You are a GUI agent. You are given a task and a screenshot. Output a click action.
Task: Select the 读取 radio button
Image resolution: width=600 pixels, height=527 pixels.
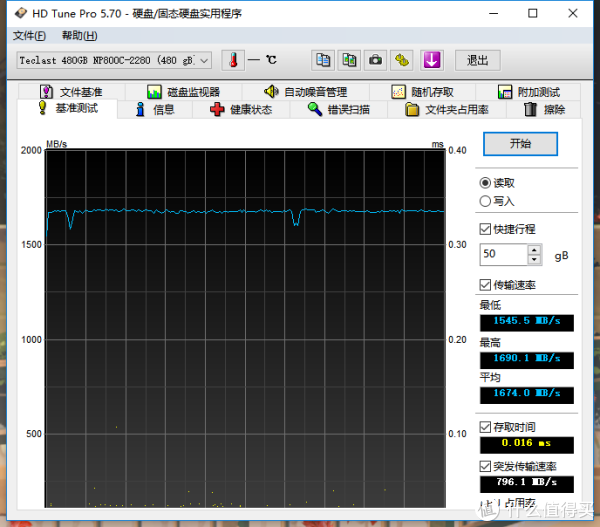485,183
